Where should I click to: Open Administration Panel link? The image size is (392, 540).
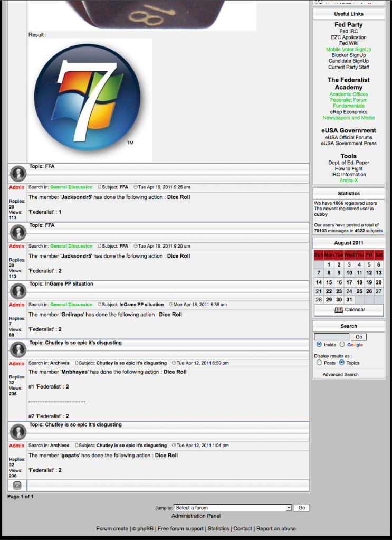click(x=196, y=516)
